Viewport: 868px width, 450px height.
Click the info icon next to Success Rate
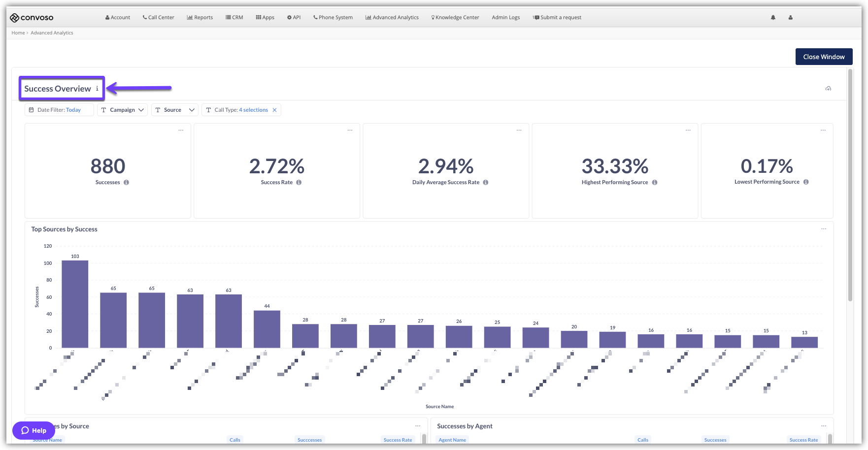point(299,183)
